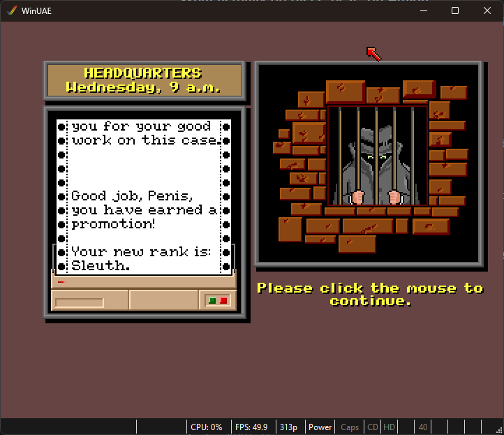Click the FPS: 49.9 status indicator
The width and height of the screenshot is (504, 435).
(251, 427)
